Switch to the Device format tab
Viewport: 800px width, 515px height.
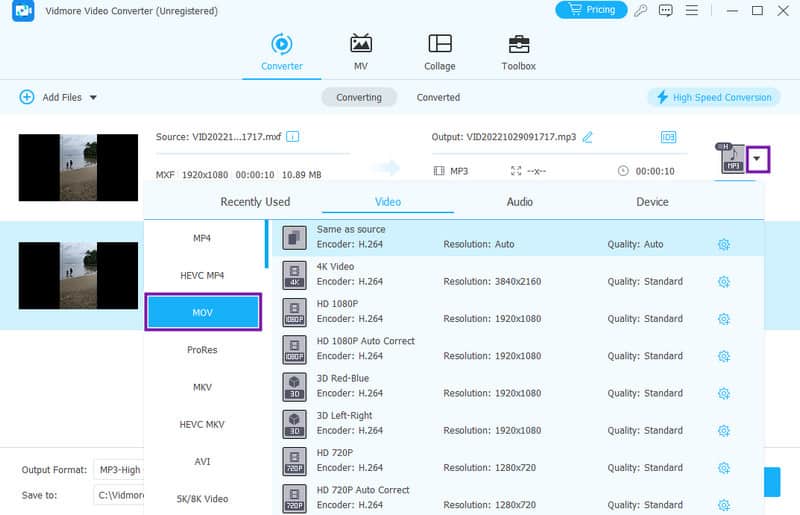(x=652, y=202)
